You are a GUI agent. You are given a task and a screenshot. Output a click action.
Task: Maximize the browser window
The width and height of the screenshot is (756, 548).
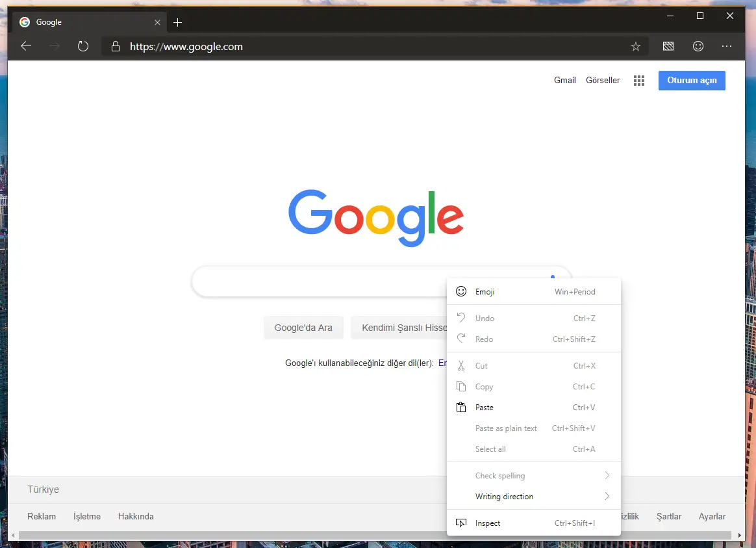699,16
